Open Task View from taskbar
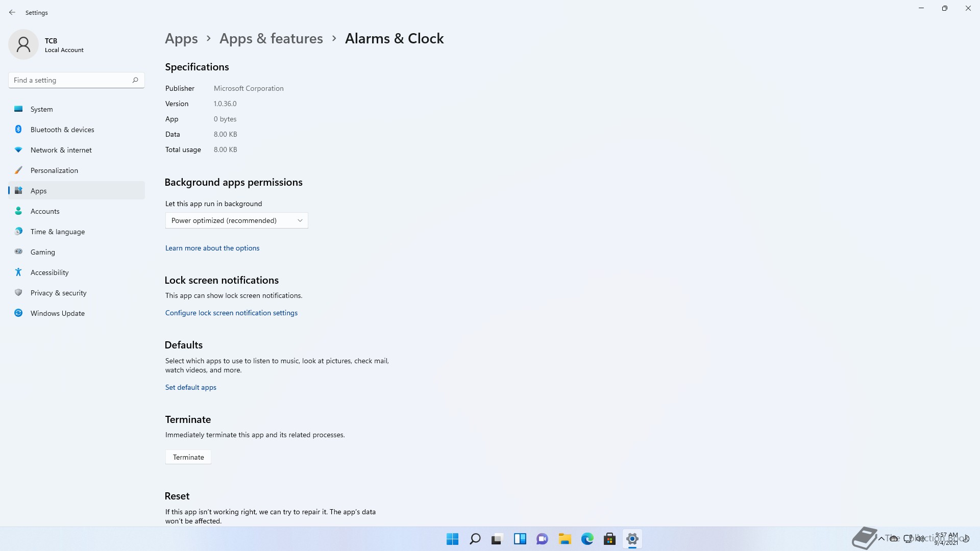This screenshot has width=980, height=551. (x=497, y=539)
